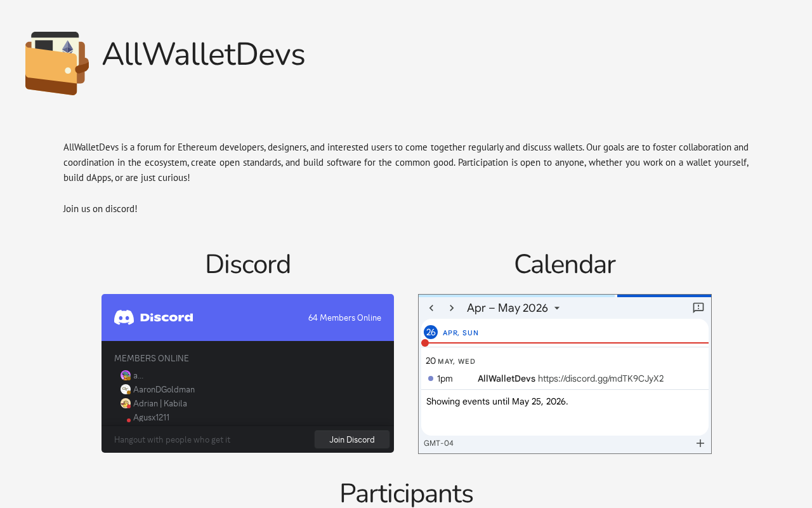Image resolution: width=812 pixels, height=508 pixels.
Task: Select member 'Adrian | Kabila' name
Action: coord(160,403)
